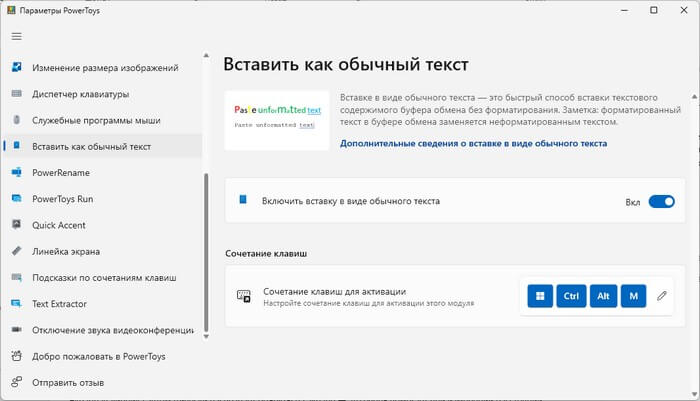This screenshot has width=700, height=401.
Task: Select Вставить как обычный текст in sidebar
Action: [103, 146]
